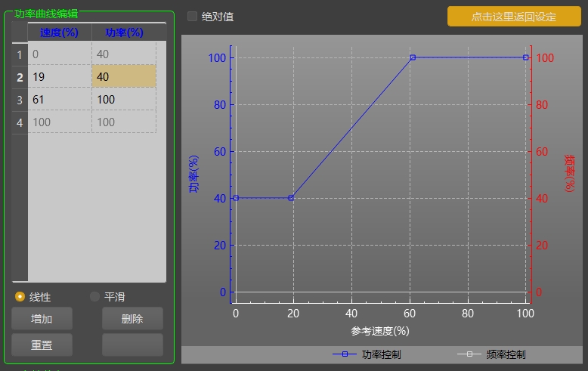
Task: Click speed cell 19 in row 2
Action: coord(60,77)
